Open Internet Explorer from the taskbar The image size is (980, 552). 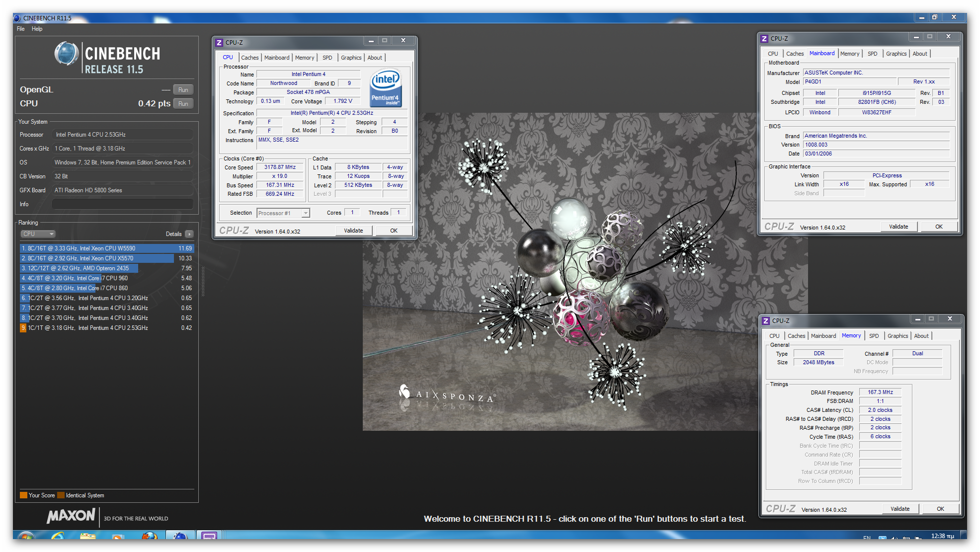click(x=58, y=536)
